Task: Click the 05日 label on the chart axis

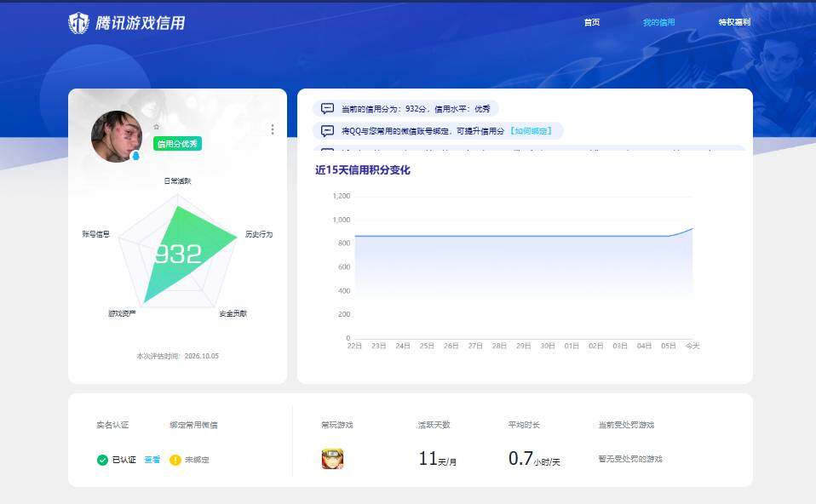Action: click(x=668, y=346)
